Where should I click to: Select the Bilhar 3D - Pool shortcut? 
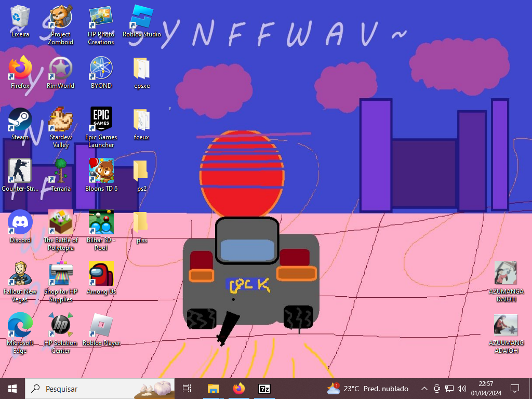[101, 231]
